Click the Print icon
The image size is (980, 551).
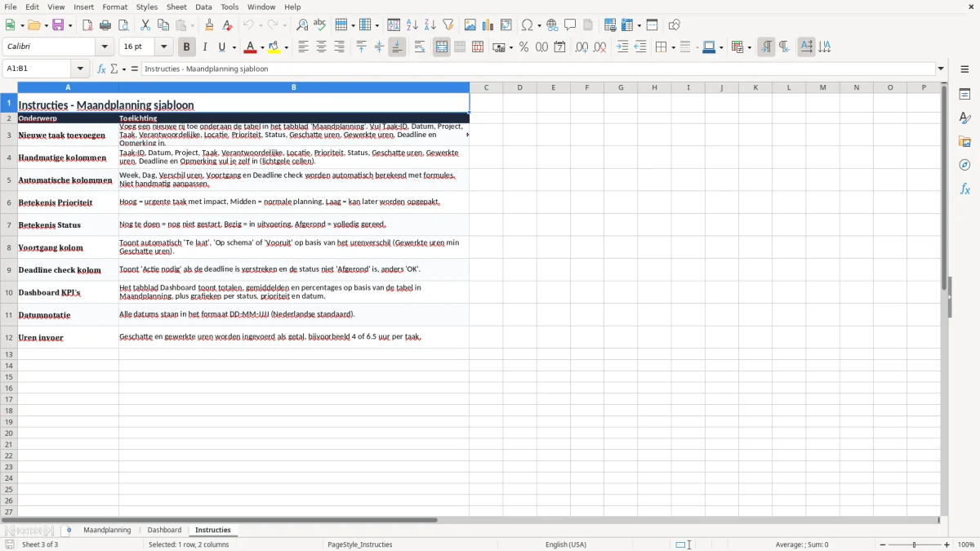point(105,25)
